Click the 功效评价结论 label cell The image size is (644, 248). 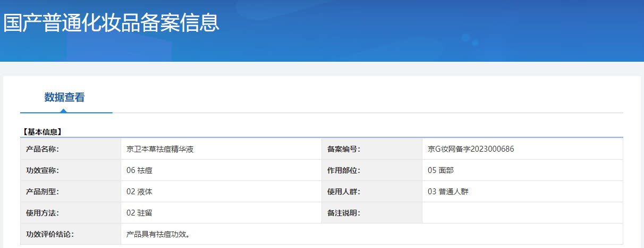(x=50, y=234)
